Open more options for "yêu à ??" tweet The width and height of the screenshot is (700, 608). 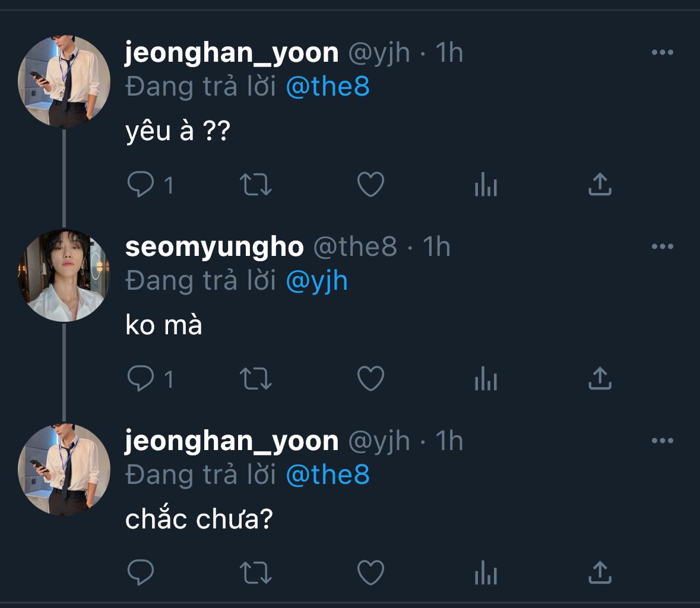[662, 53]
